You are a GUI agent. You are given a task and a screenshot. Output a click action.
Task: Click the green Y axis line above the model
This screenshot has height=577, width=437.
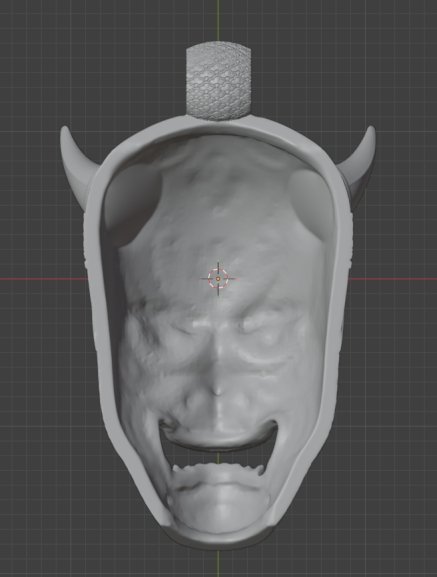(x=218, y=20)
